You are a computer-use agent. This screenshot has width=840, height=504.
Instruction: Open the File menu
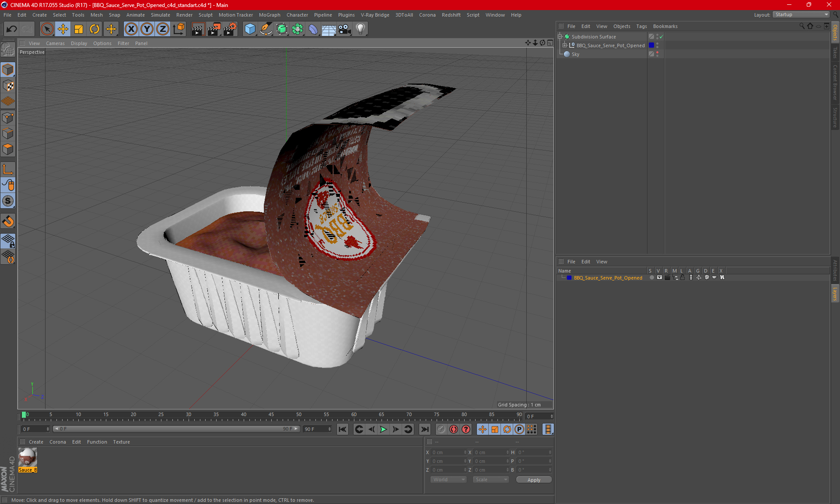point(7,15)
